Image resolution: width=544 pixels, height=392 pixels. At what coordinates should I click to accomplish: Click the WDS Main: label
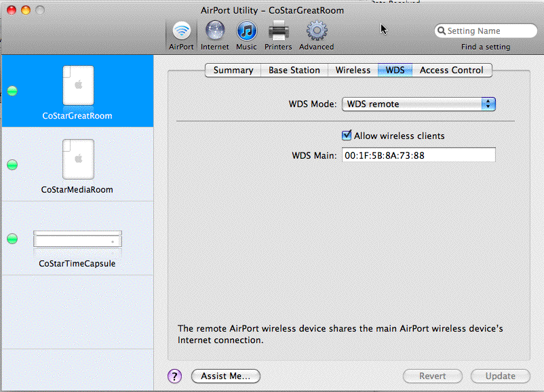pos(314,155)
